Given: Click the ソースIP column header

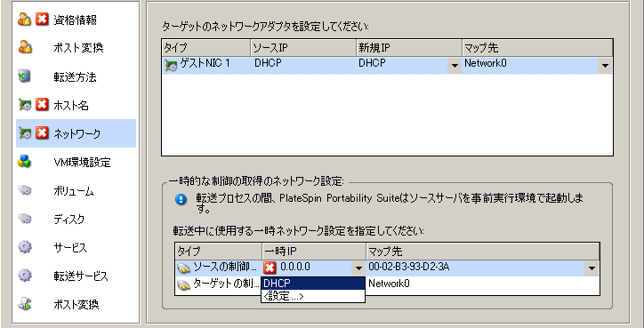Looking at the screenshot, I should coord(303,48).
